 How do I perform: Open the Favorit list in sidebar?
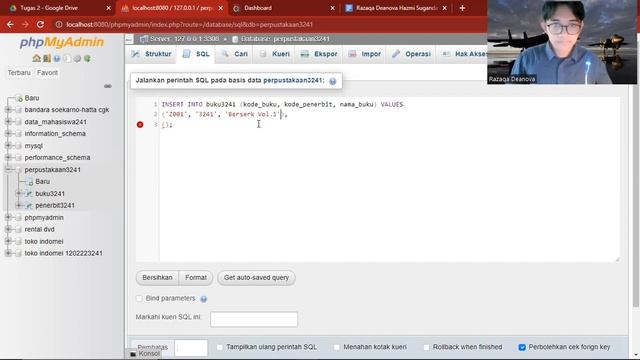click(x=47, y=73)
